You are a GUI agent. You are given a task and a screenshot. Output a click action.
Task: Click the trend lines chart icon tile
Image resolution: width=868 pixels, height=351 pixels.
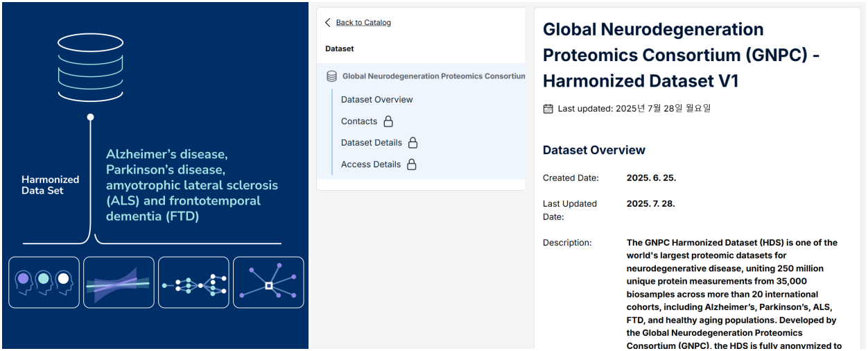(x=119, y=282)
